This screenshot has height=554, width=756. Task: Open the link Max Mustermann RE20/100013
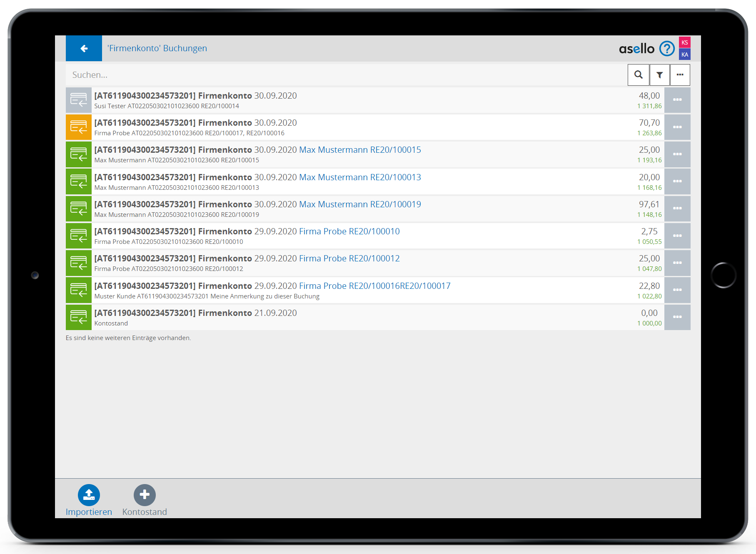pyautogui.click(x=360, y=177)
